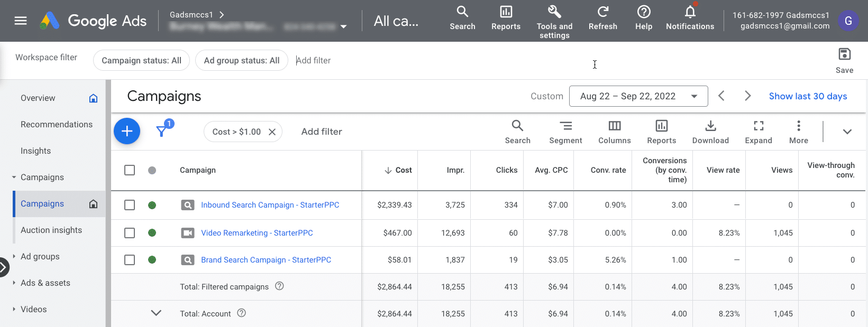Collapse the table toolbar chevron
868x327 pixels.
tap(847, 132)
